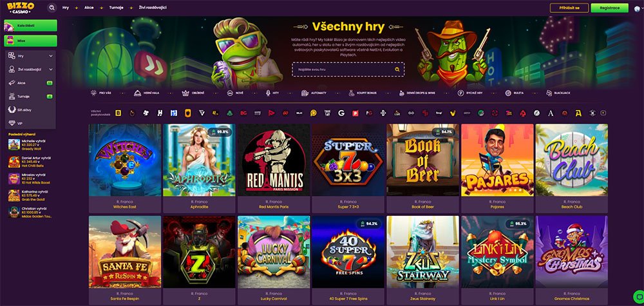Select the Oblíbené crown category
Image resolution: width=644 pixels, height=306 pixels.
193,93
